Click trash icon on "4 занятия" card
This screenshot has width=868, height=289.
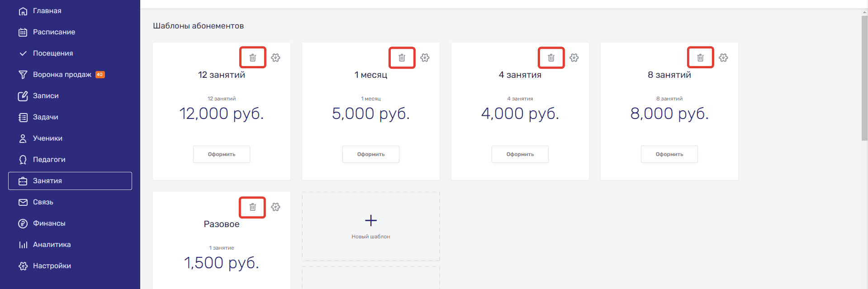551,58
